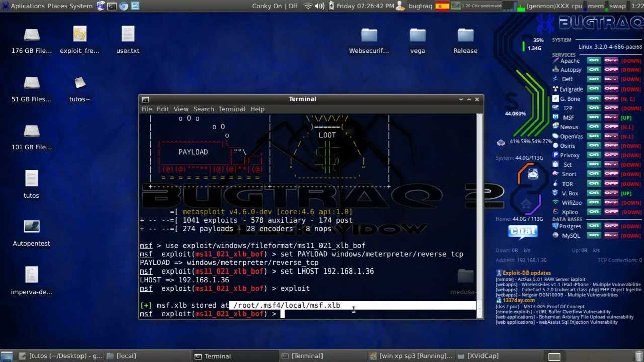The image size is (644, 362).
Task: Open the Terminal menu in menu bar
Action: 232,109
